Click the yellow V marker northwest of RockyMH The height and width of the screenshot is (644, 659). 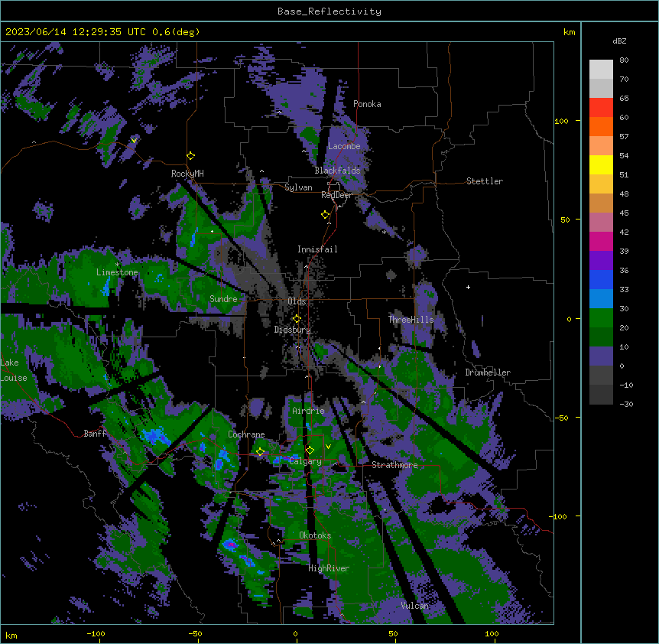click(x=134, y=141)
